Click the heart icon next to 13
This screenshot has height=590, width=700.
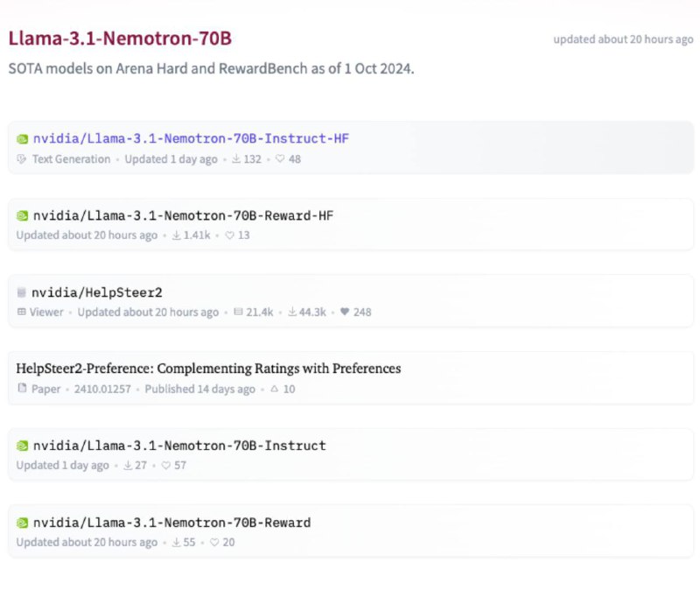point(229,235)
